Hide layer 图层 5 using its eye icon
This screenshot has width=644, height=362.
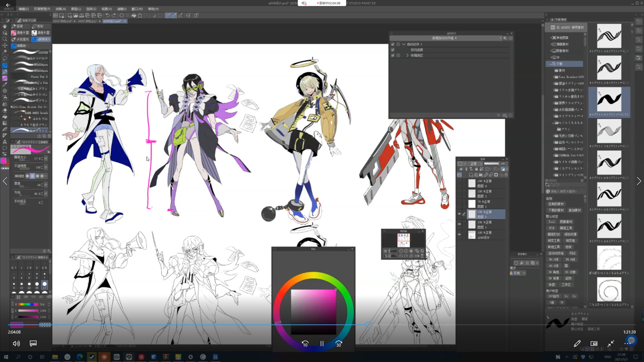(459, 214)
